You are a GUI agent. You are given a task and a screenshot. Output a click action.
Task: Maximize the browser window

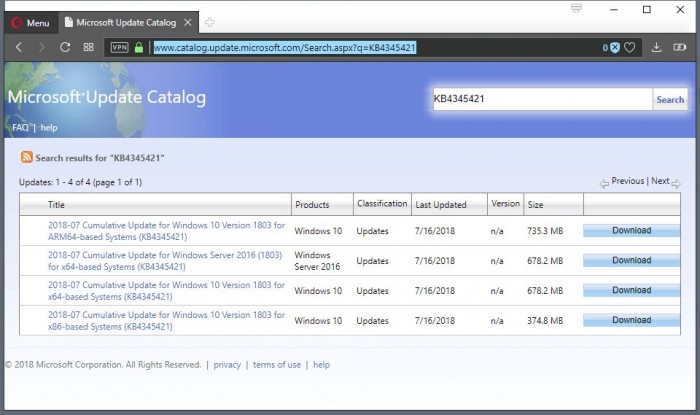[646, 9]
